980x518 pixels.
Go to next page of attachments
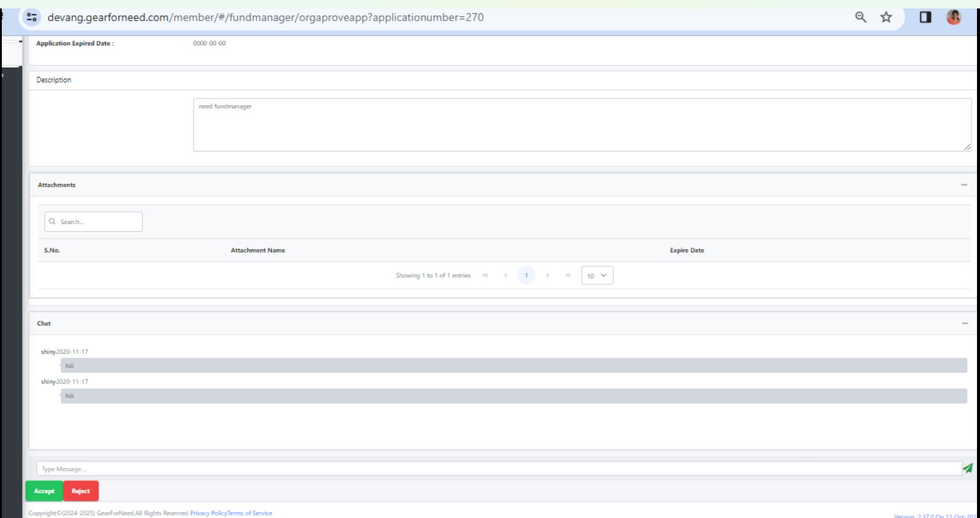point(547,275)
